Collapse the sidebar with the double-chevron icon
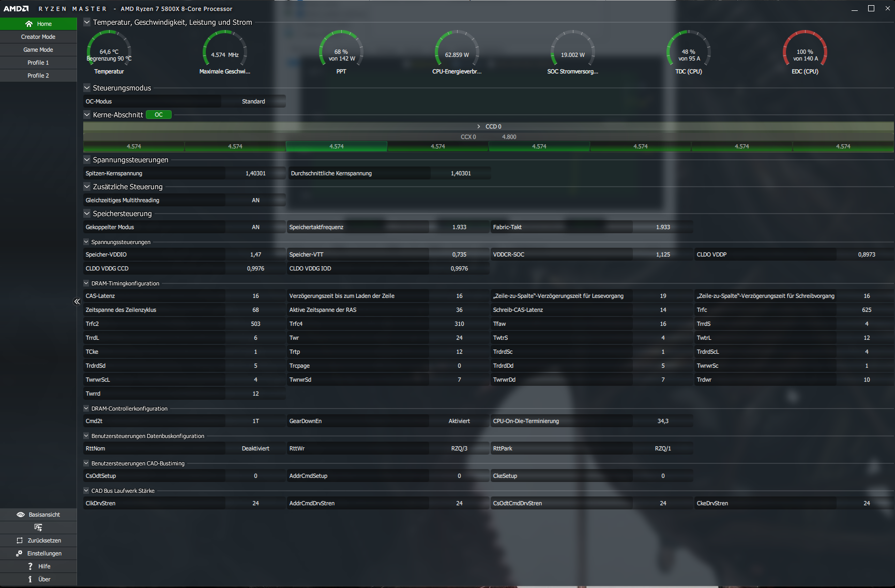The height and width of the screenshot is (588, 895). click(x=77, y=301)
